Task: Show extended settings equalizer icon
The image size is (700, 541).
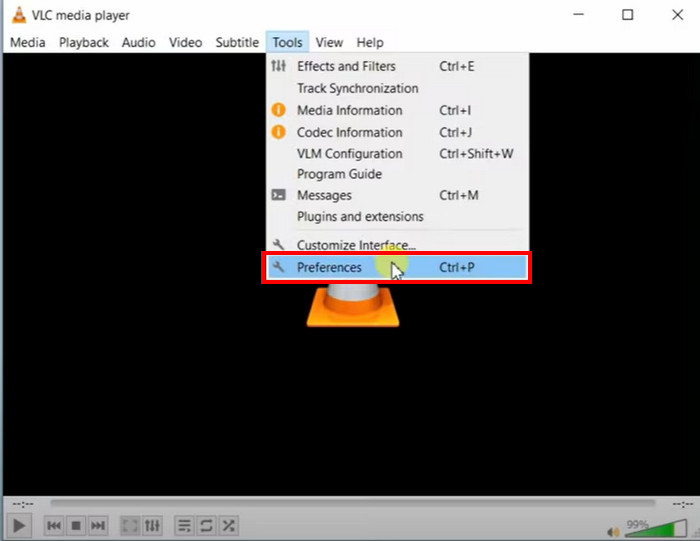Action: 152,526
